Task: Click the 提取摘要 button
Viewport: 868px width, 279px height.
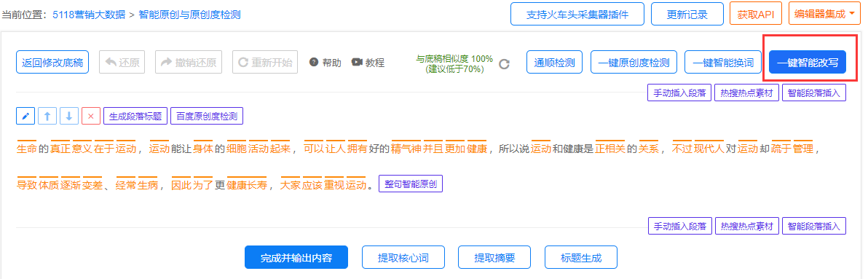Action: pyautogui.click(x=495, y=257)
